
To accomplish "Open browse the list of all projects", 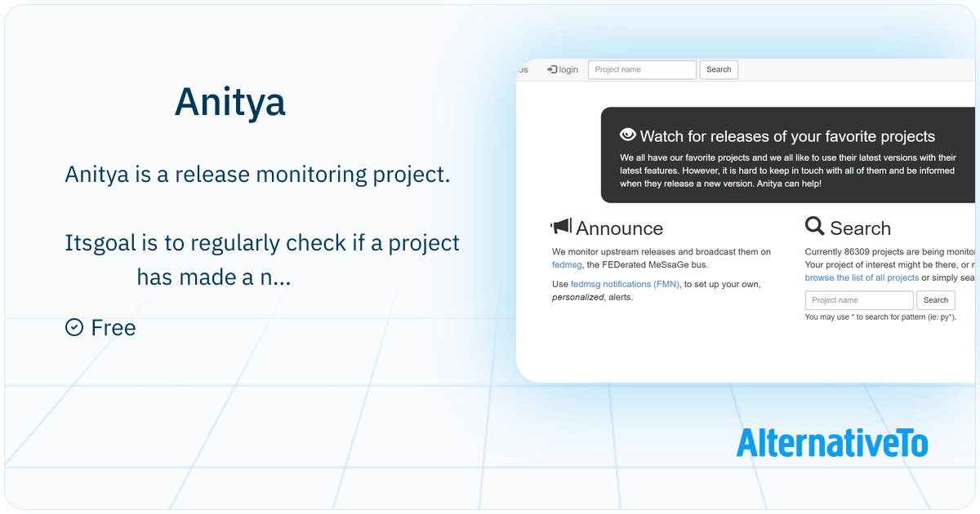I will click(862, 278).
